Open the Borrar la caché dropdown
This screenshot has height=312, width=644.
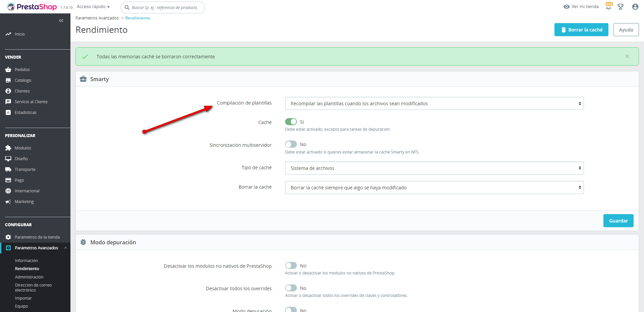click(434, 188)
